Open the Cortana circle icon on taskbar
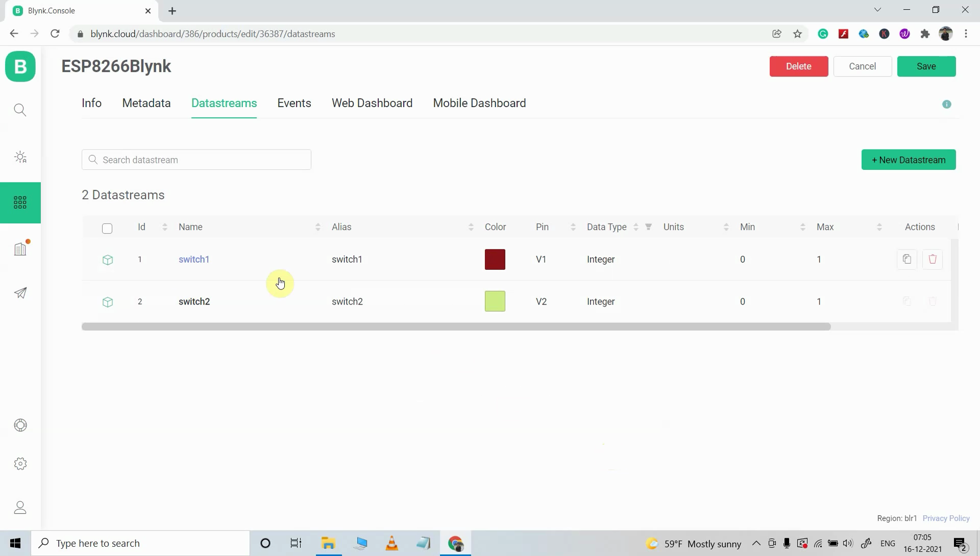 pyautogui.click(x=265, y=543)
